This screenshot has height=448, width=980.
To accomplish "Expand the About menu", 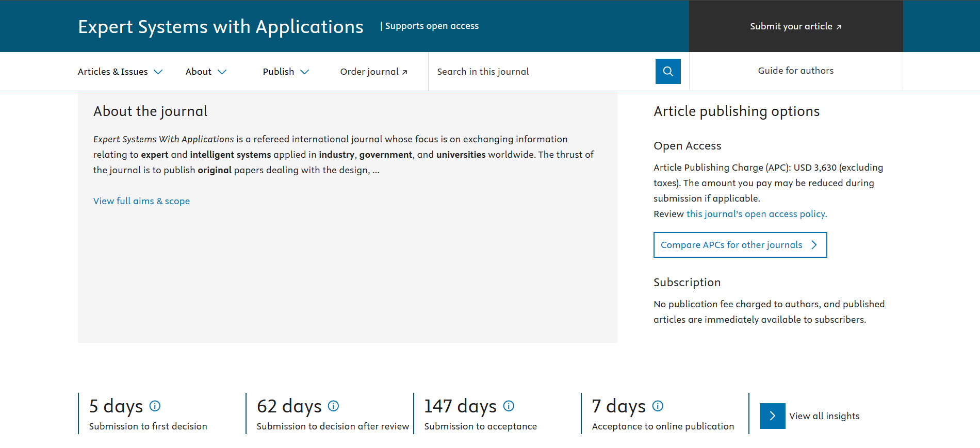I will (x=206, y=72).
